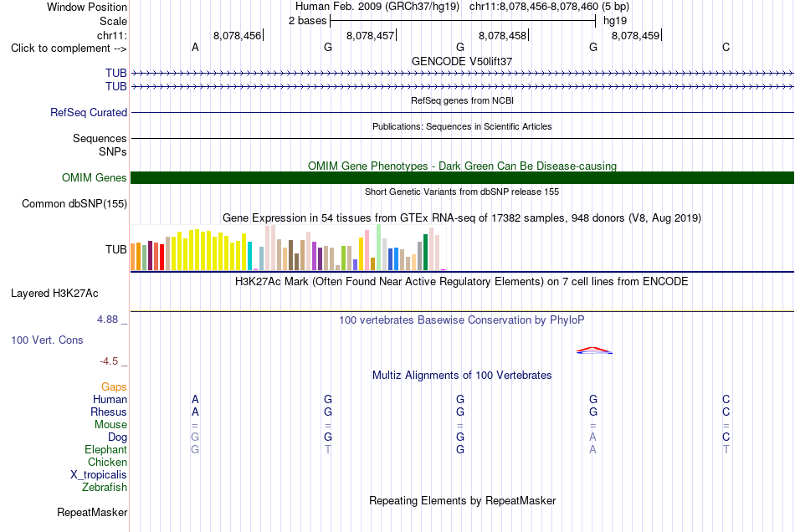Open the OMIM Gene Phenotypes track title
795x532 pixels.
[462, 166]
